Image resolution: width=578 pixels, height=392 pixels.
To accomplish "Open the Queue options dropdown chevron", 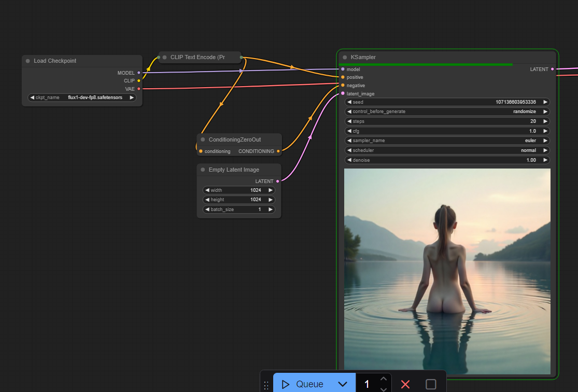I will [x=343, y=384].
